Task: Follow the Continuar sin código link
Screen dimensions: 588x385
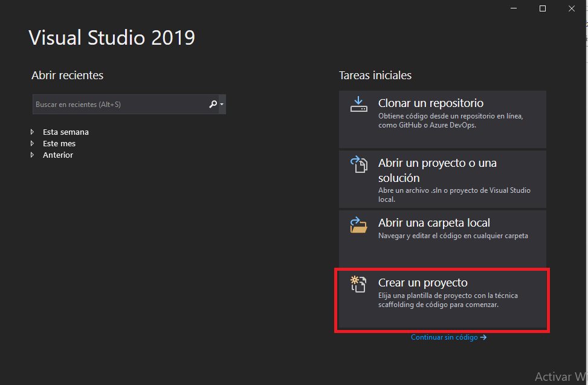Action: click(444, 337)
